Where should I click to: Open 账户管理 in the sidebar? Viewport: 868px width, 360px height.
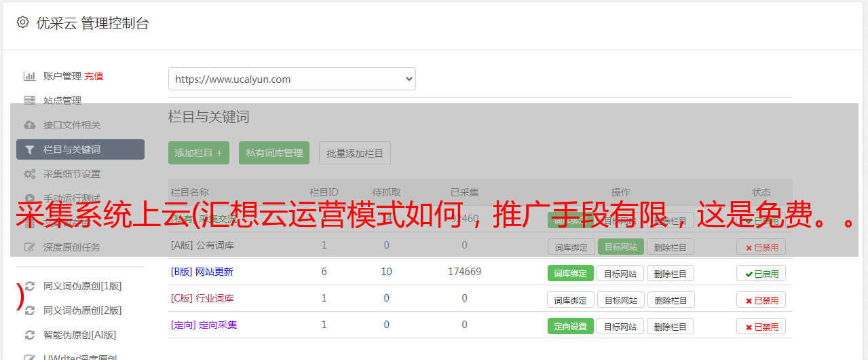(x=62, y=76)
